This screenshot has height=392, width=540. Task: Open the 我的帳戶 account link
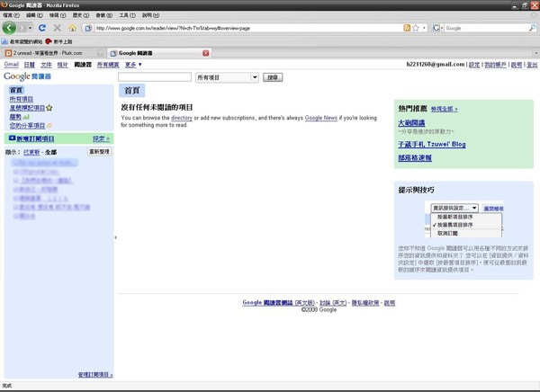(x=495, y=65)
